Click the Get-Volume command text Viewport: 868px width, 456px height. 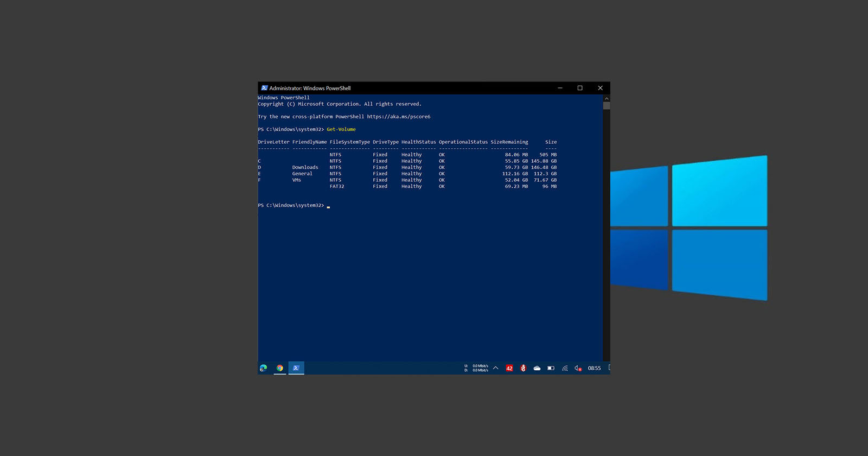point(341,129)
